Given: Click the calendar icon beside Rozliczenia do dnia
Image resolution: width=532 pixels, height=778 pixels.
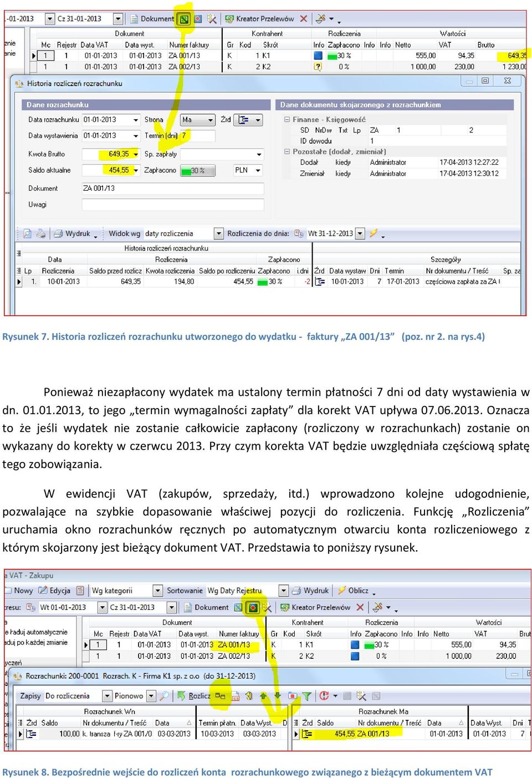Looking at the screenshot, I should 299,233.
